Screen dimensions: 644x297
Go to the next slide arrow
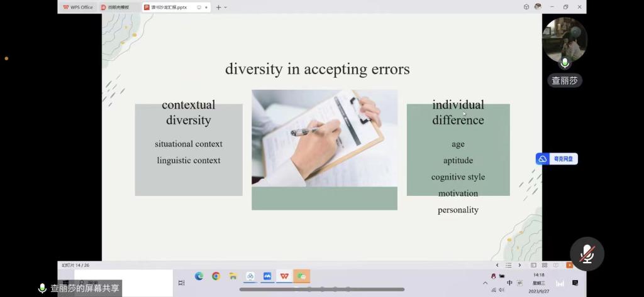pos(519,265)
